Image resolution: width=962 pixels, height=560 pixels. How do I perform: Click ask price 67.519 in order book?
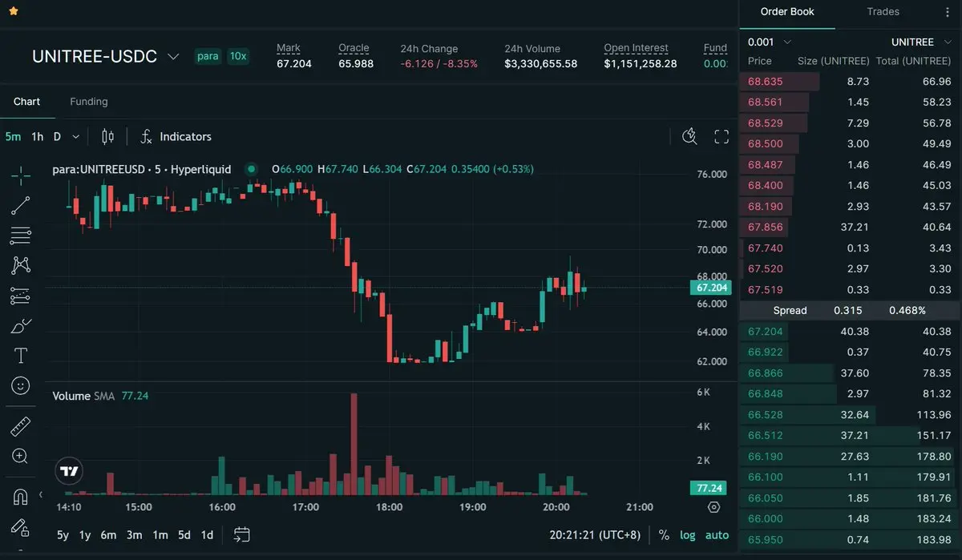point(765,289)
